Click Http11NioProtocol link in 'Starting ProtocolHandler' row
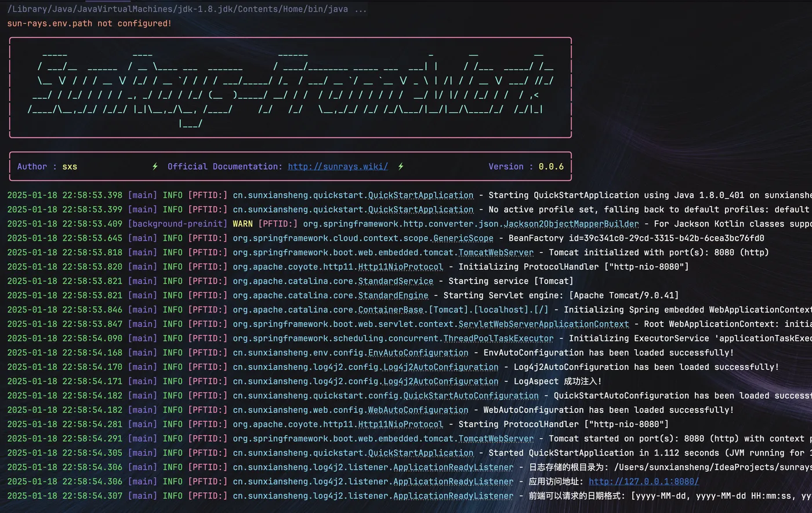Viewport: 812px width, 513px height. point(400,424)
